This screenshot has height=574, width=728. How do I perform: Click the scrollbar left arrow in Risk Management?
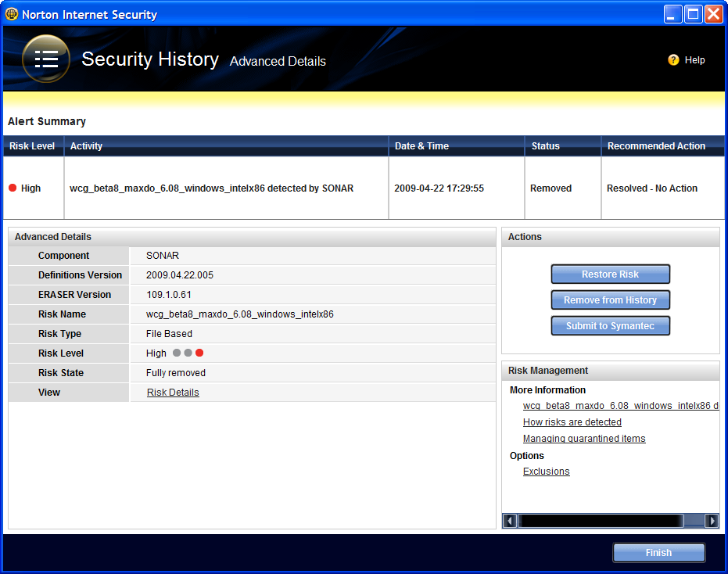coord(510,521)
